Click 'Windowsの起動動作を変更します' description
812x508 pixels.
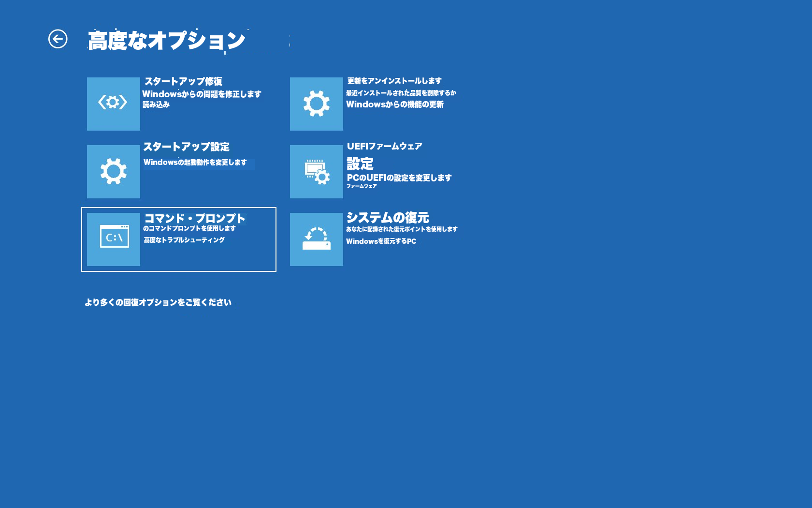pyautogui.click(x=195, y=163)
